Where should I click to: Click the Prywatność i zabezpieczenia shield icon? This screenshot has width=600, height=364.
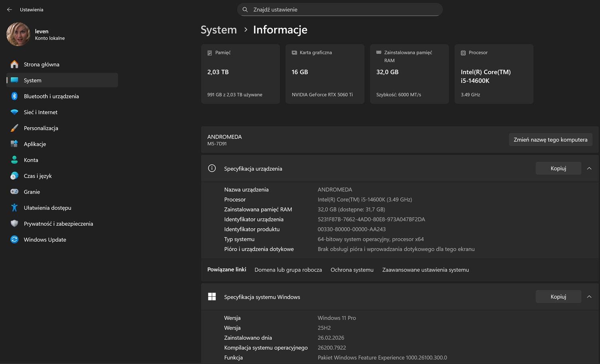pos(14,224)
